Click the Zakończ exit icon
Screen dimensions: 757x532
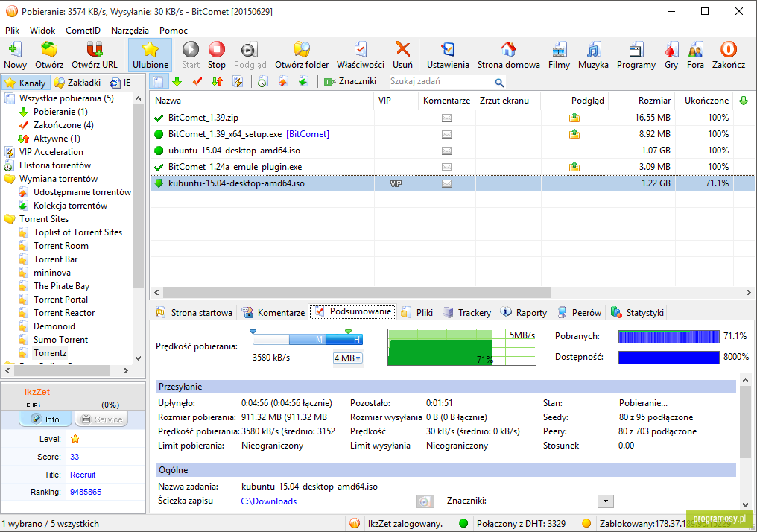tap(729, 54)
